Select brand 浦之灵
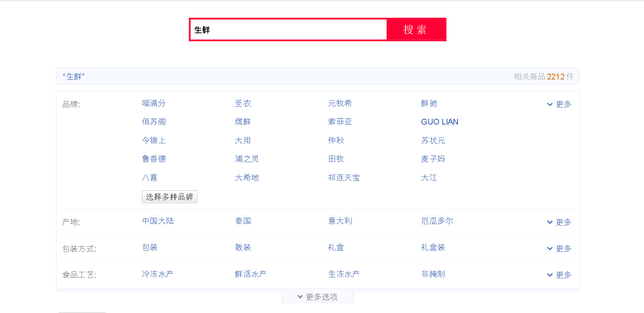This screenshot has height=313, width=644. pyautogui.click(x=247, y=159)
